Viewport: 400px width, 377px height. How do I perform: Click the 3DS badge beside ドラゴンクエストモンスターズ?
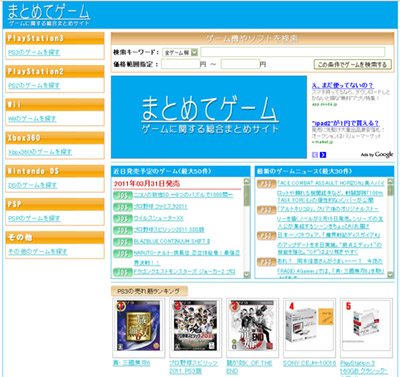pos(123,272)
